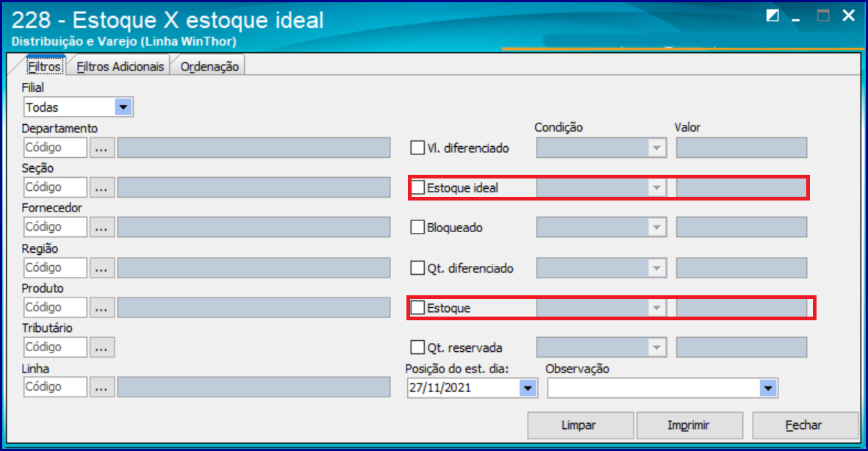Click Valor field for Vl. diferenciado
Image resolution: width=868 pixels, height=451 pixels.
click(742, 148)
